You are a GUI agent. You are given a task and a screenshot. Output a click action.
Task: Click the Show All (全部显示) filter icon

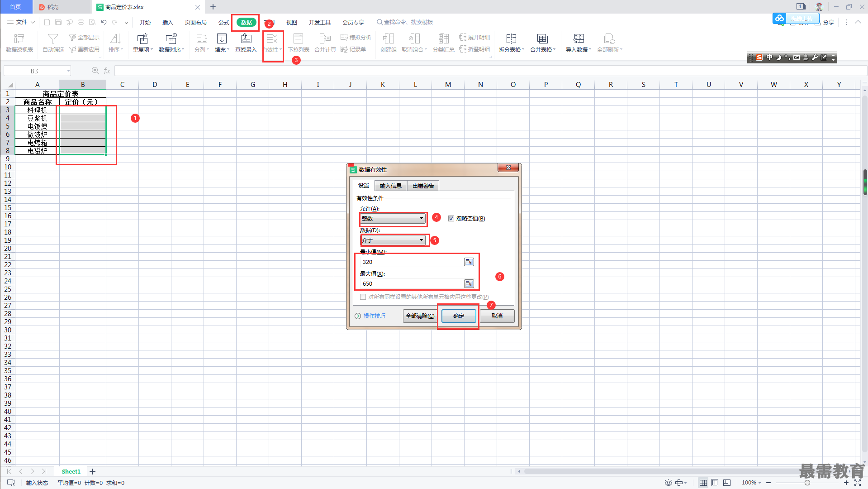[x=72, y=37]
